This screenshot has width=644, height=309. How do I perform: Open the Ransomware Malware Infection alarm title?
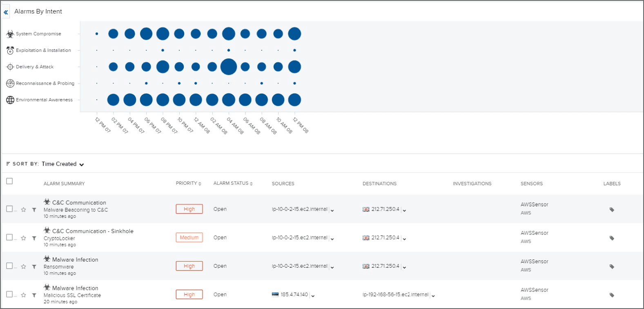(x=75, y=260)
